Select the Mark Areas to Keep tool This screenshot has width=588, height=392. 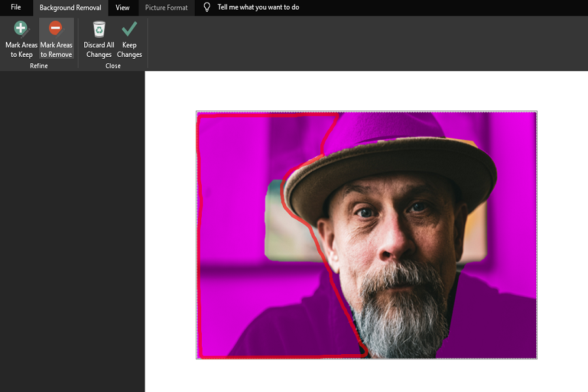(20, 39)
